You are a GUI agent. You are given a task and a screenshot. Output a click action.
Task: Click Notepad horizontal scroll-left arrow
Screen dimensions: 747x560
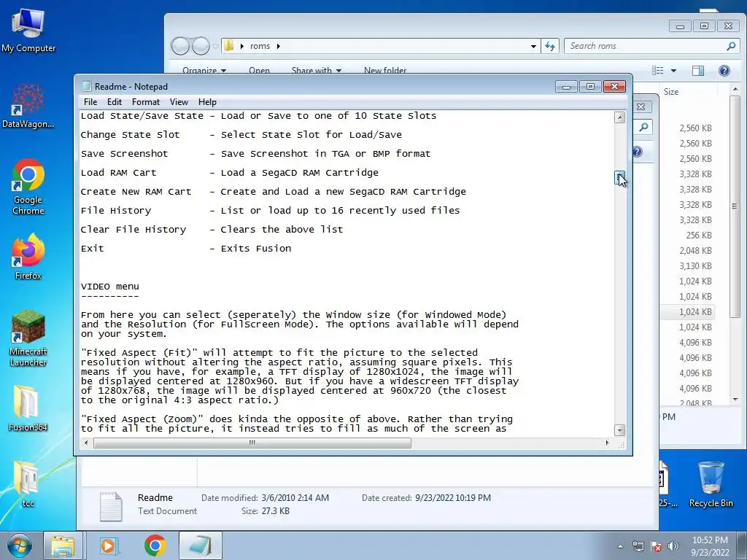tap(86, 443)
